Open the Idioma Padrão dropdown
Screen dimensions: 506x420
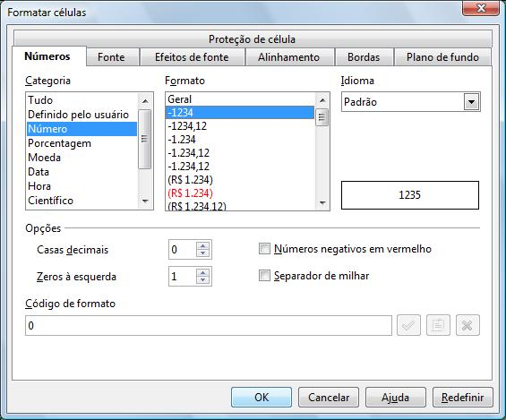click(x=471, y=102)
